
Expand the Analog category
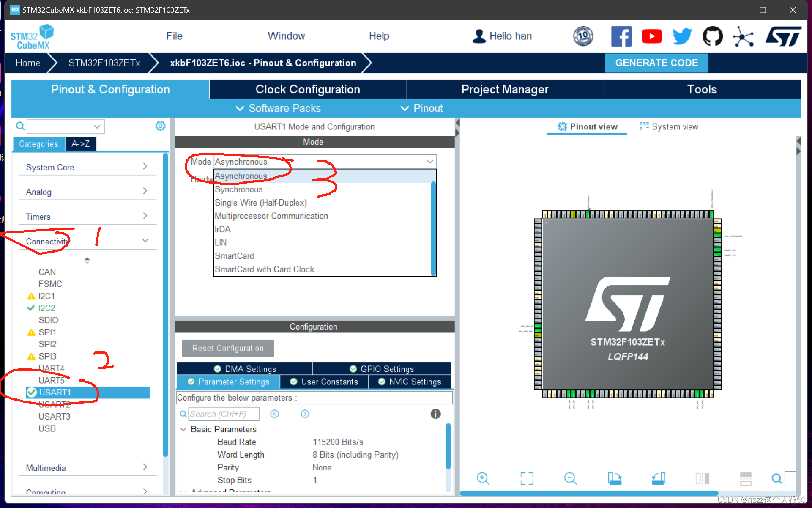87,192
